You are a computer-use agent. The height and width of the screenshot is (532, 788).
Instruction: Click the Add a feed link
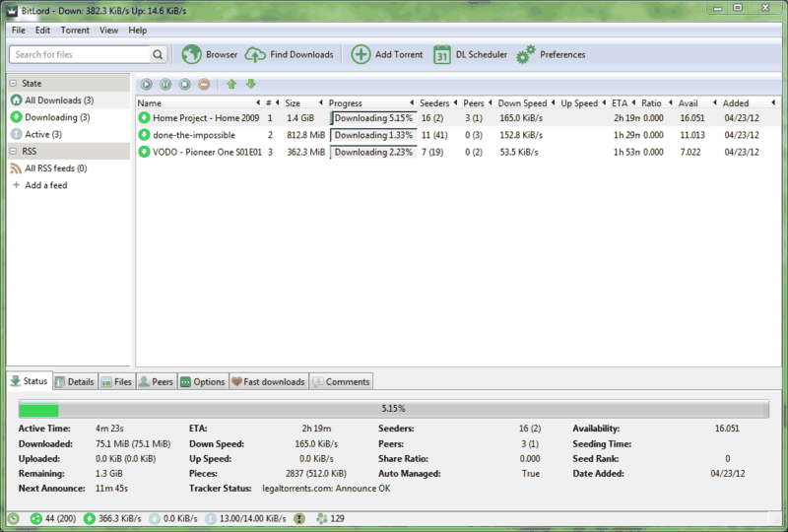point(45,185)
